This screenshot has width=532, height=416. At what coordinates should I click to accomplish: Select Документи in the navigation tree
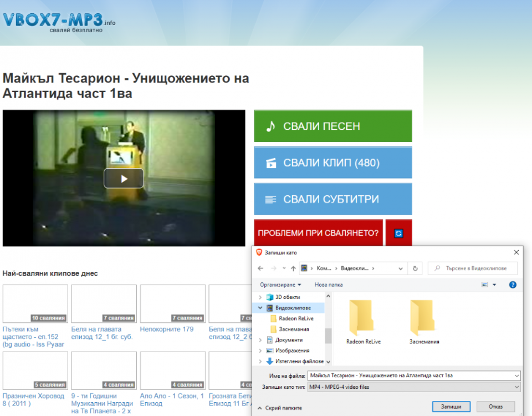[x=289, y=340]
